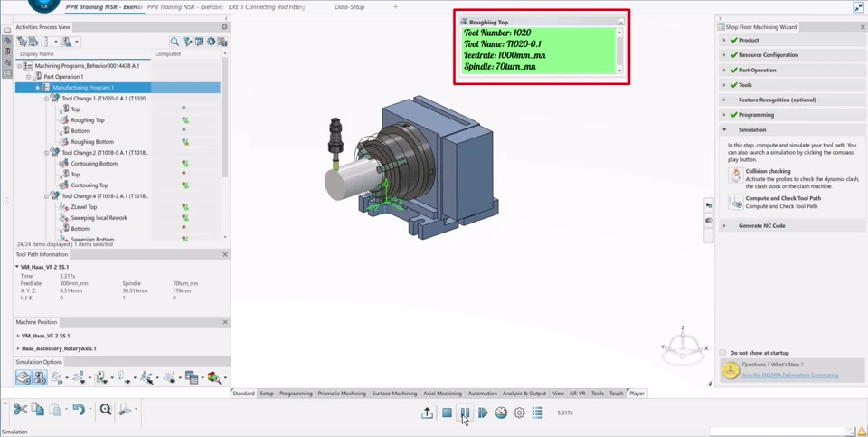Image resolution: width=868 pixels, height=437 pixels.
Task: Click the axis system tool icon
Action: [x=125, y=409]
